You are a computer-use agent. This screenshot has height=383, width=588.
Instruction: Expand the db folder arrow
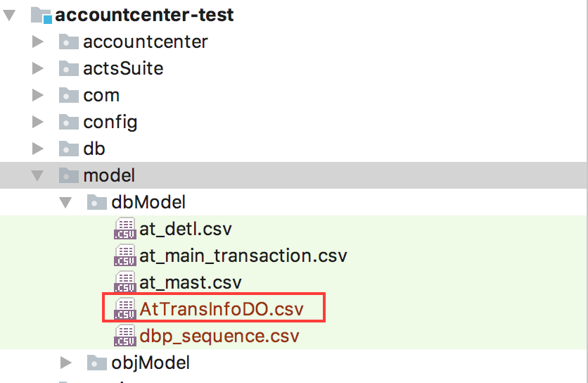37,149
